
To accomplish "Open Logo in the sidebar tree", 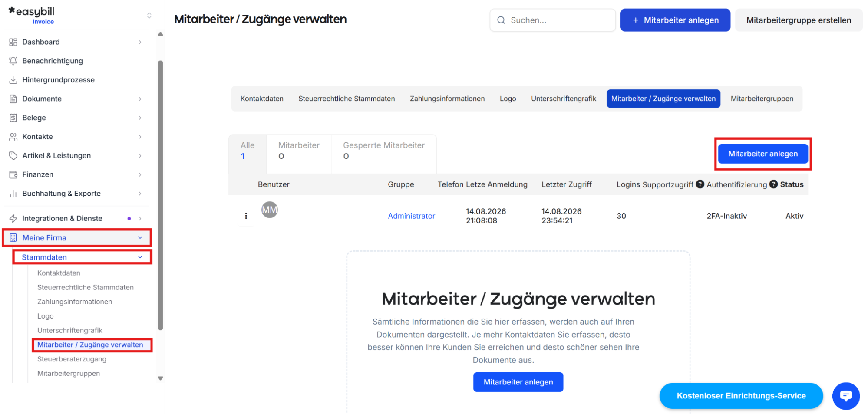I will coord(45,316).
